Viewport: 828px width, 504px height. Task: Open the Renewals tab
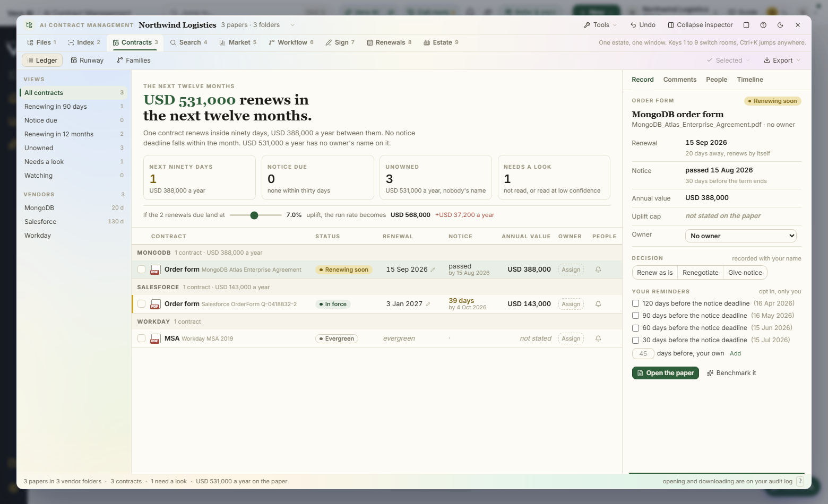click(x=389, y=42)
